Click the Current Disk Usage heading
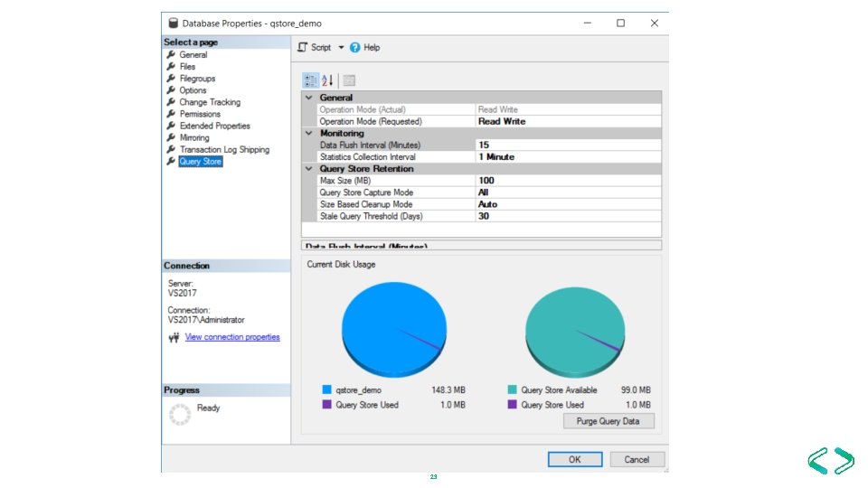 (x=341, y=265)
